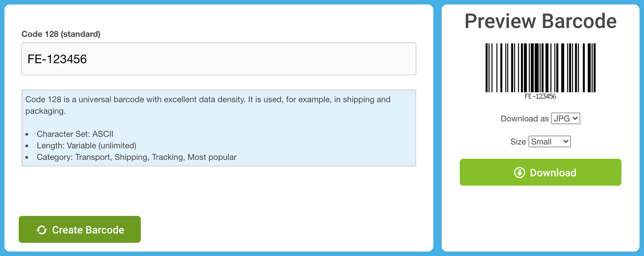Click the Preview Barcode heading

[540, 21]
